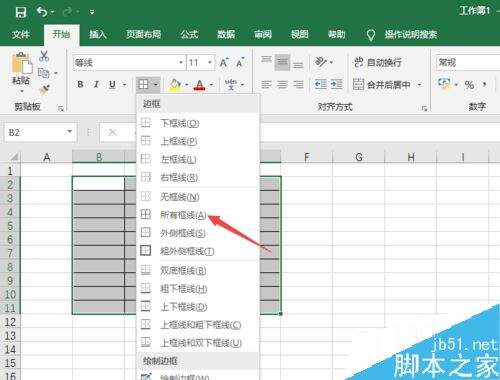Viewport: 500px width, 380px height.
Task: Choose 双底框线(B) from borders menu
Action: [198, 270]
